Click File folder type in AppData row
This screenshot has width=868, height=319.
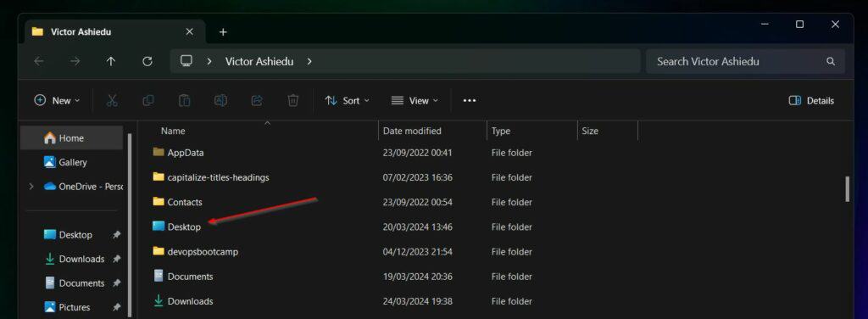pyautogui.click(x=511, y=153)
